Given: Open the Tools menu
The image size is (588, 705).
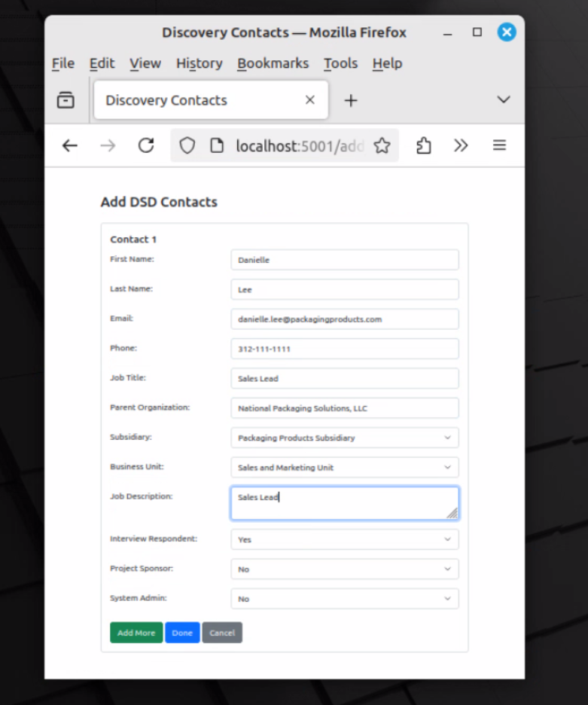Looking at the screenshot, I should pyautogui.click(x=341, y=63).
